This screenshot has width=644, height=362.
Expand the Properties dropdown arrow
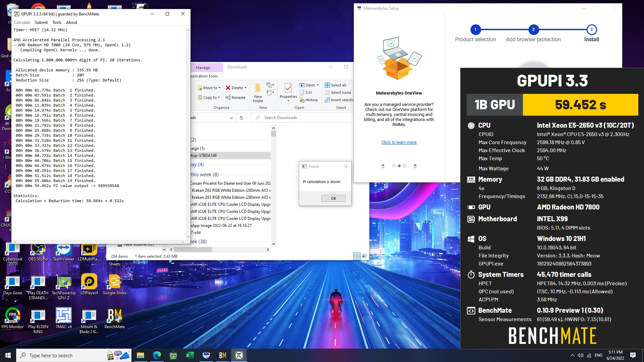coord(288,101)
